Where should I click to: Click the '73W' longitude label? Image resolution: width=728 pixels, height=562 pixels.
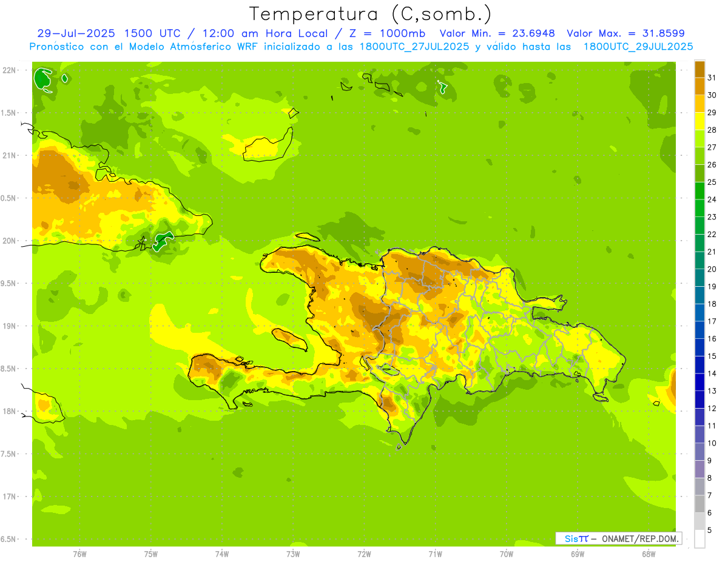[293, 554]
